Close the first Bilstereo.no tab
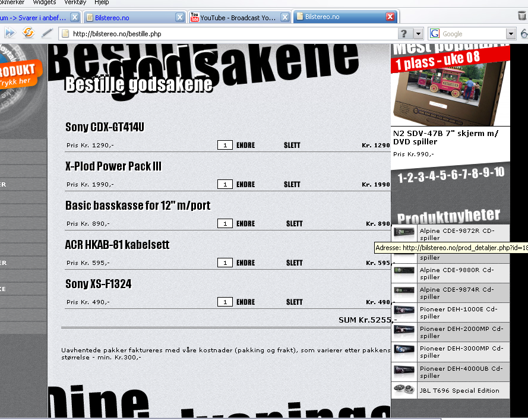This screenshot has width=528, height=420. click(180, 17)
